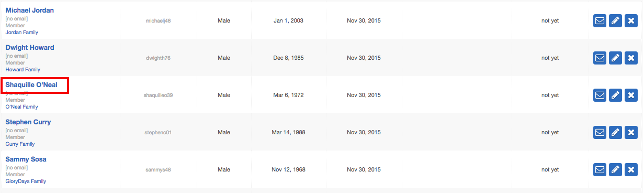Edit Michael Jordan's record with pencil icon
The width and height of the screenshot is (644, 193).
(616, 21)
